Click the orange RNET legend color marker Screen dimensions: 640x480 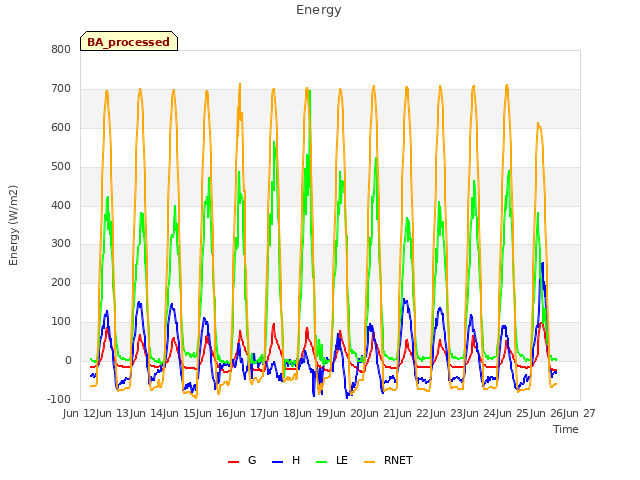[369, 462]
